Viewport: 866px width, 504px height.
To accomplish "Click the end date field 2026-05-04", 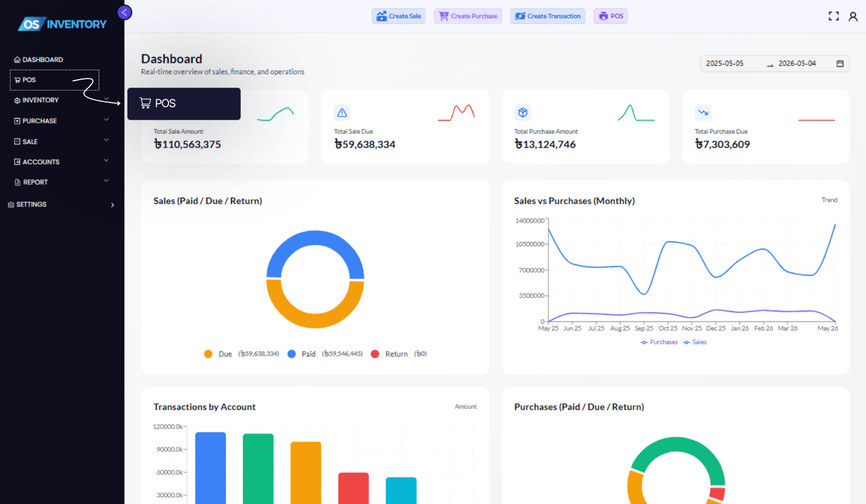I will [797, 63].
